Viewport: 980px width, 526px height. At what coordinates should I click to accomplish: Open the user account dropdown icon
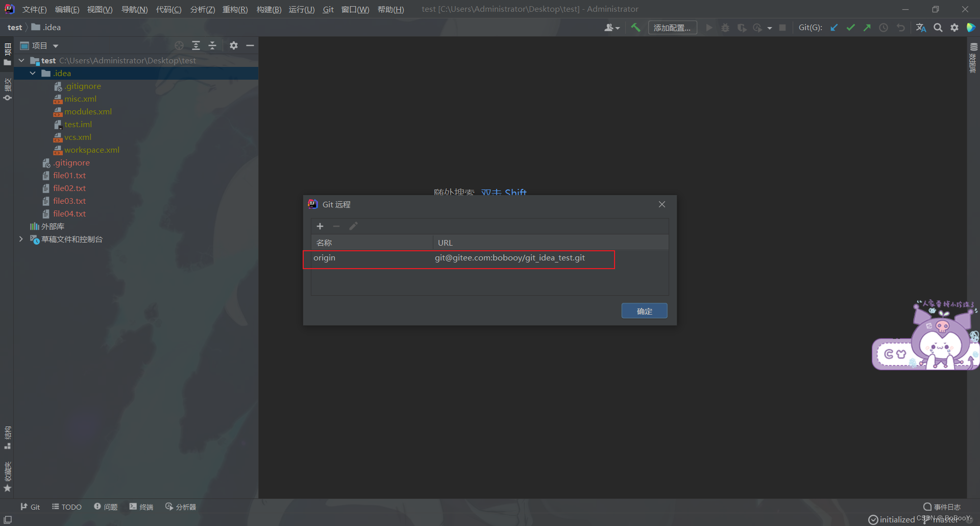click(x=611, y=28)
